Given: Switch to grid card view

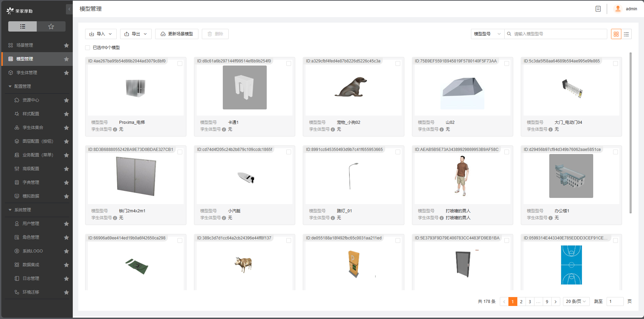Looking at the screenshot, I should point(616,34).
